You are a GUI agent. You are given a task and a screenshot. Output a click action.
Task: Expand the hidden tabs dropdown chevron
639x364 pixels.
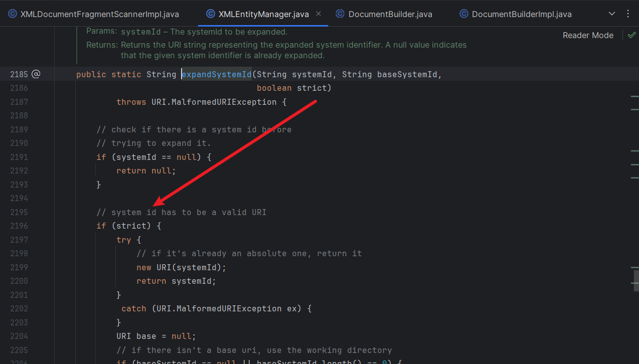pos(611,14)
